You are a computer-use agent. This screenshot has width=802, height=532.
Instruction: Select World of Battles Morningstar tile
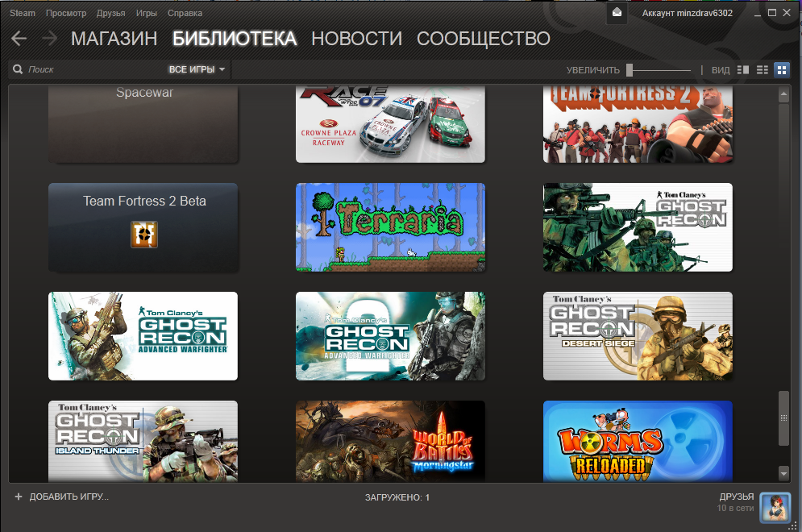point(390,441)
